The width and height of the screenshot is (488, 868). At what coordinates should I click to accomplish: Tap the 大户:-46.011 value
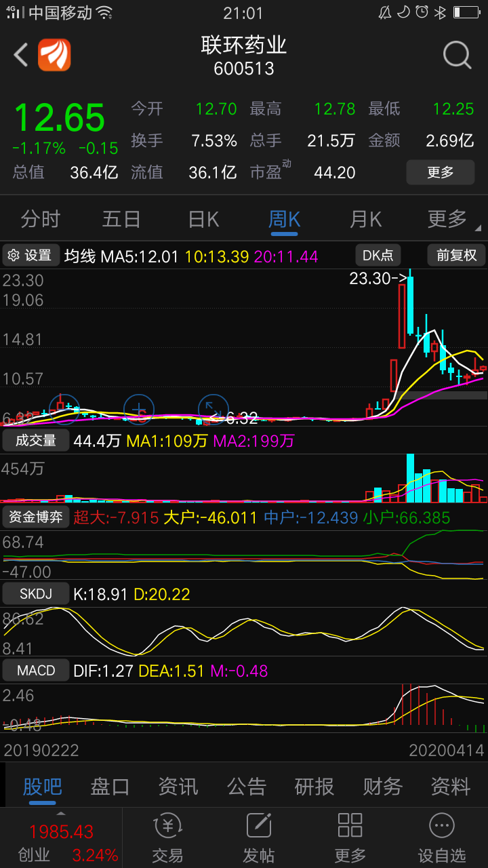click(x=210, y=518)
